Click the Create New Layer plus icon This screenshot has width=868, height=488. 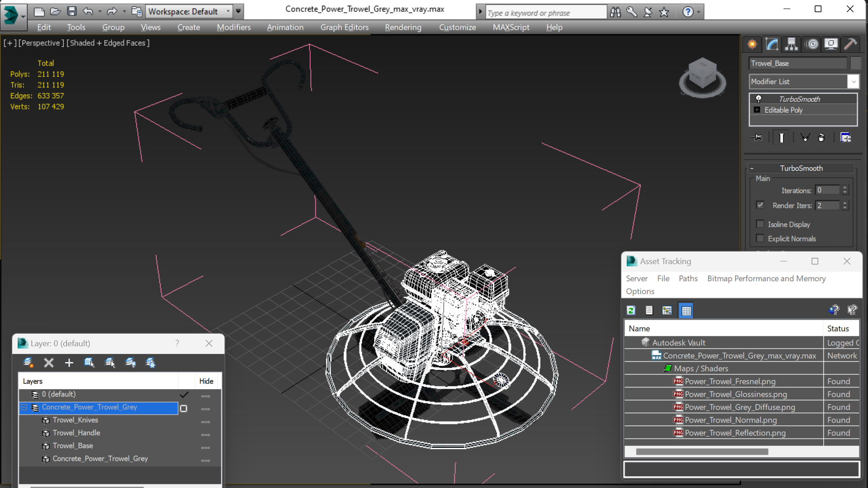pos(69,363)
